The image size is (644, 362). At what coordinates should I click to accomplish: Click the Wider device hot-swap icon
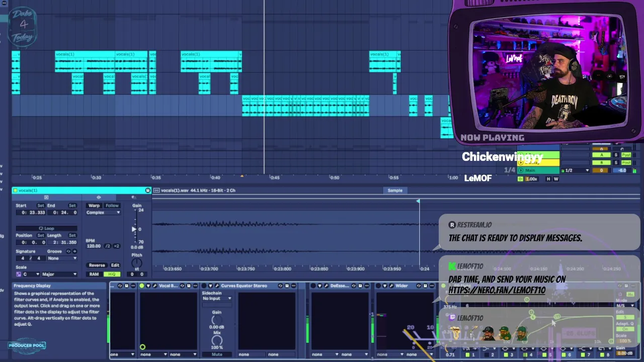pyautogui.click(x=419, y=286)
